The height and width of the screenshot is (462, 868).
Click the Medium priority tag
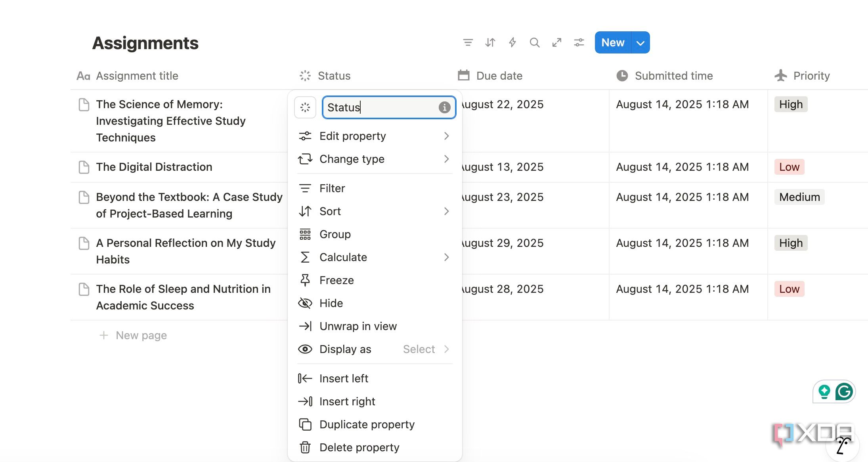[x=799, y=197]
